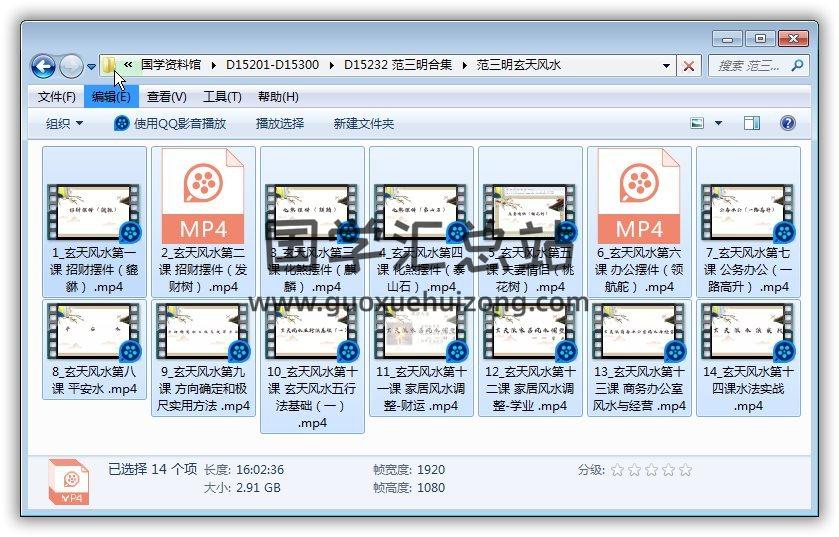Image resolution: width=839 pixels, height=537 pixels.
Task: Expand arrow after D15232 范三明合集 breadcrumb
Action: (x=464, y=66)
